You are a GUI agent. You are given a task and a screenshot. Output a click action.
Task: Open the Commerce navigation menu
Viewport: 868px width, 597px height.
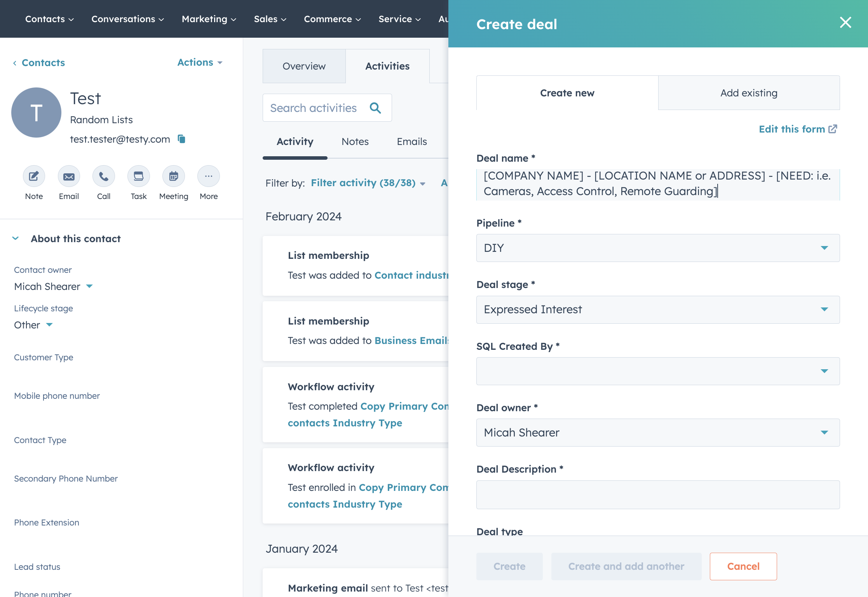click(x=333, y=19)
